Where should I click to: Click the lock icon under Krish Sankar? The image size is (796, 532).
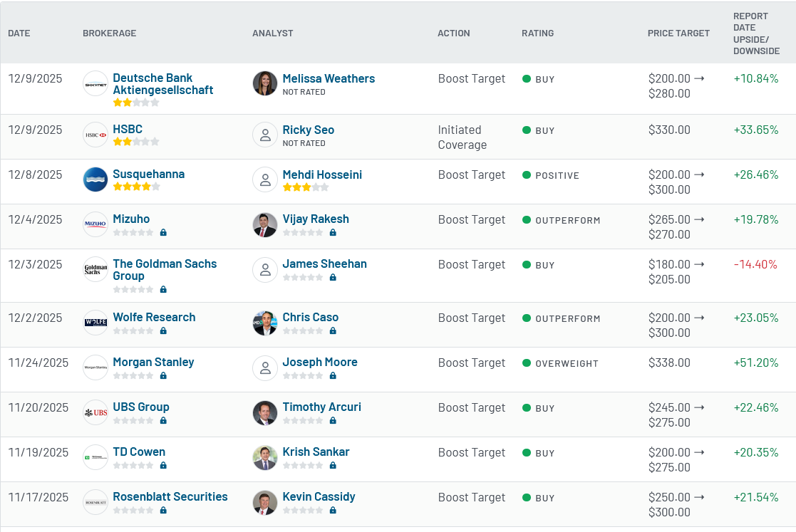pyautogui.click(x=333, y=465)
